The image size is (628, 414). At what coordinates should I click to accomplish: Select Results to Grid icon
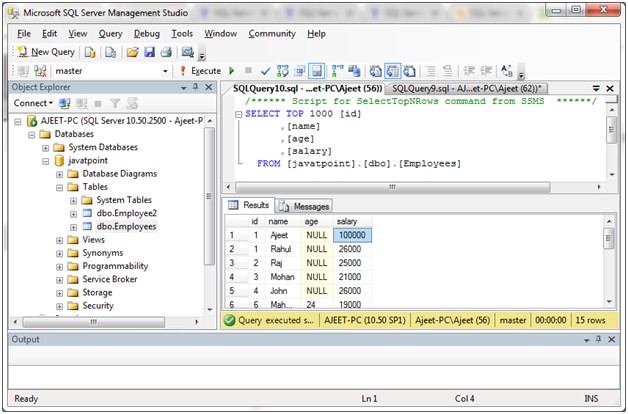(x=392, y=71)
